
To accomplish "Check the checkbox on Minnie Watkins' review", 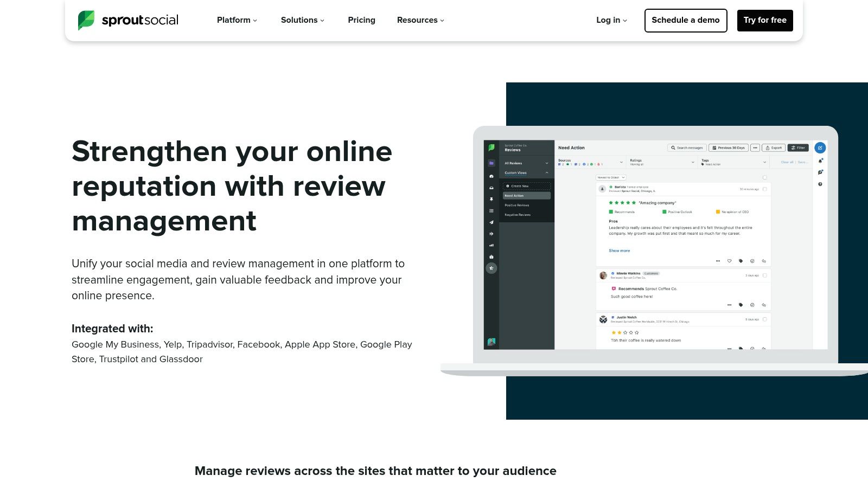I will click(765, 275).
